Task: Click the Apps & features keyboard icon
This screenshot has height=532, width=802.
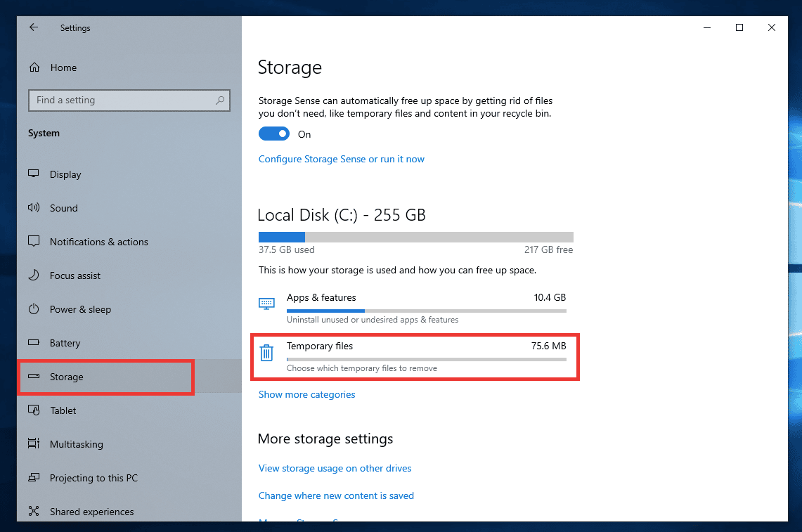Action: [266, 304]
